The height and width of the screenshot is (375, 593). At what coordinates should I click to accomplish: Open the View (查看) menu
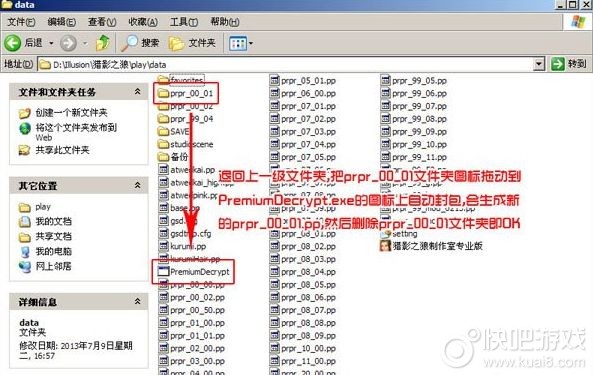tap(102, 22)
